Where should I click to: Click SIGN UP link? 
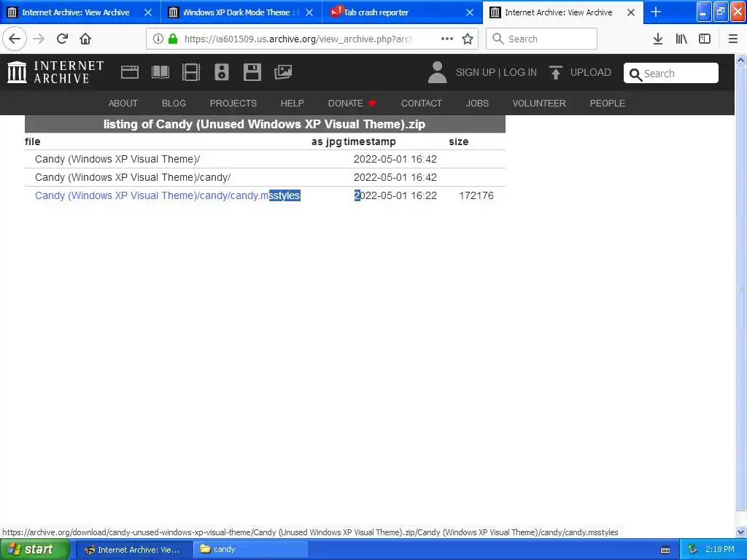(476, 72)
